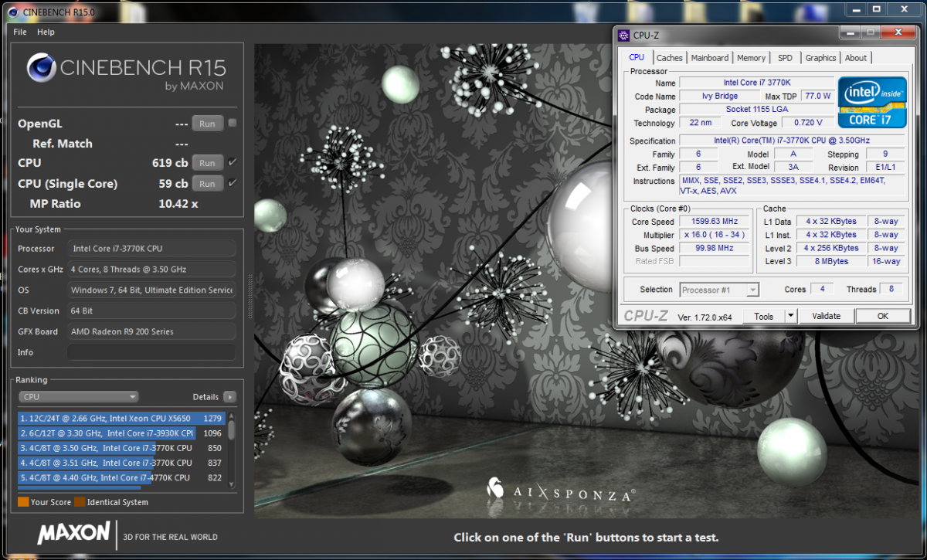This screenshot has height=560, width=927.
Task: Open the Processor #1 selection dropdown in CPU-Z
Action: pos(719,290)
